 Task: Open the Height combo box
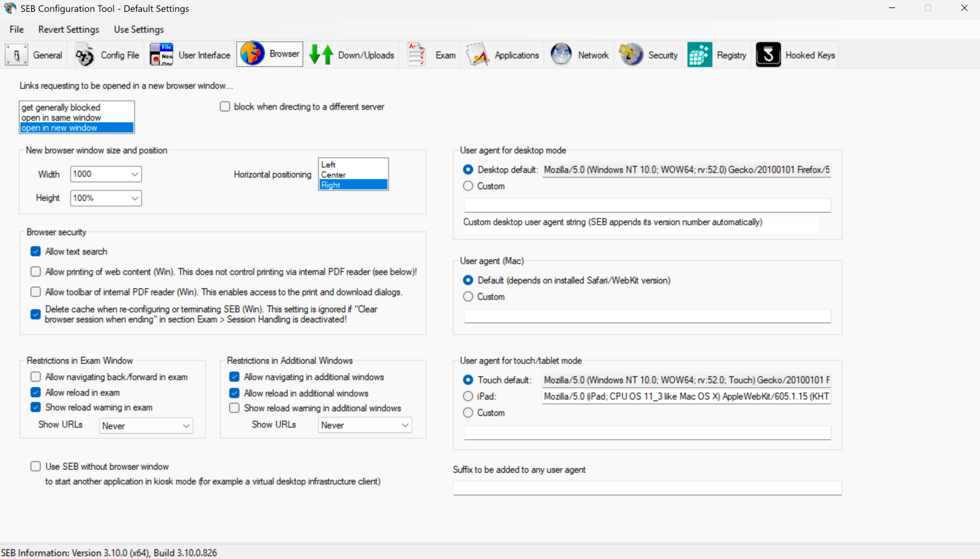coord(135,198)
